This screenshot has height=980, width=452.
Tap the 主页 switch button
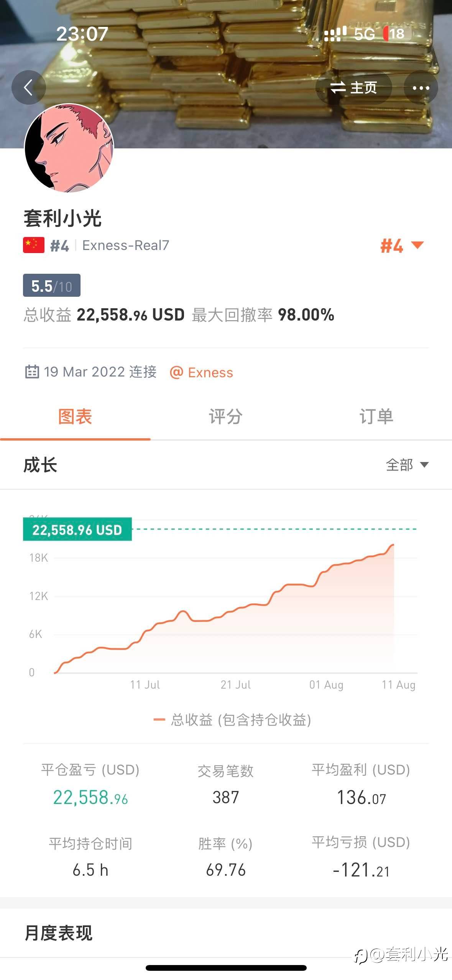pos(353,88)
